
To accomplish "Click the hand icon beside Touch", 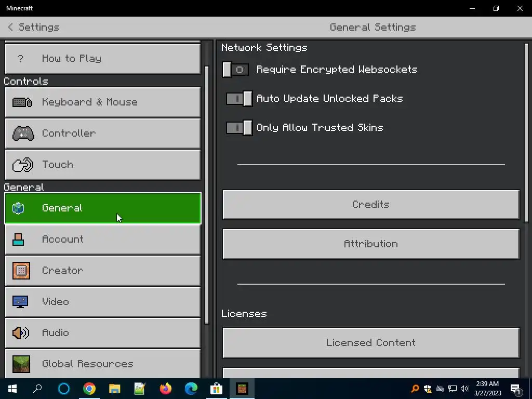I will click(x=23, y=165).
